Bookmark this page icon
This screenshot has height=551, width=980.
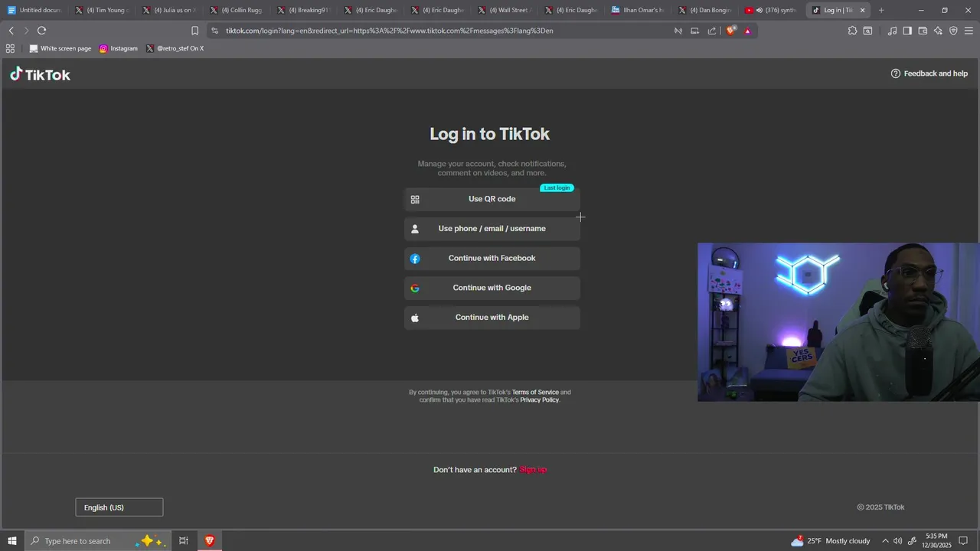(194, 31)
